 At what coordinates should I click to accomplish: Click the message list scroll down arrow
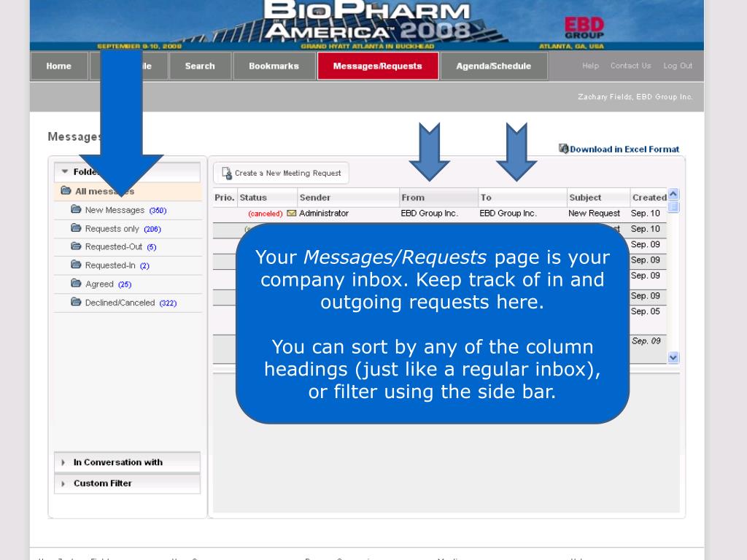[x=673, y=357]
